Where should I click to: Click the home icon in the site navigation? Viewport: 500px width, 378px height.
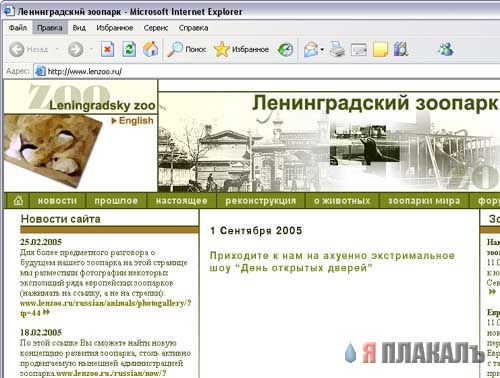point(18,201)
